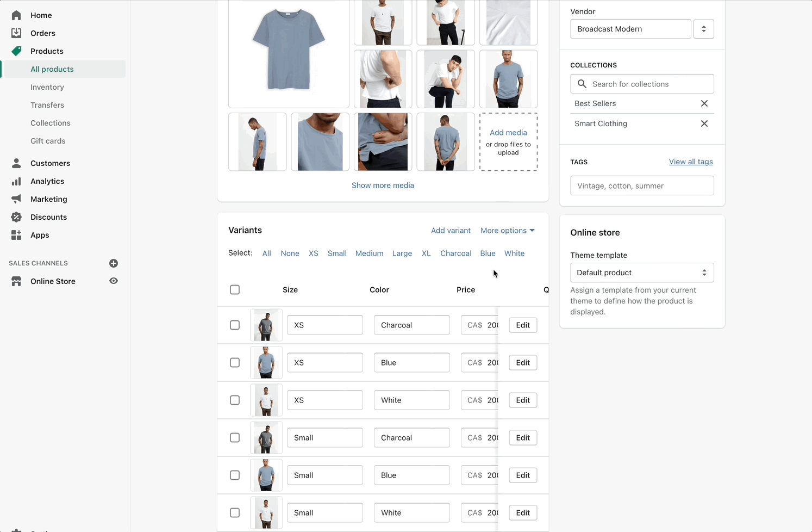Screen dimensions: 812x532
Task: Open Analytics bar chart icon
Action: (16, 181)
